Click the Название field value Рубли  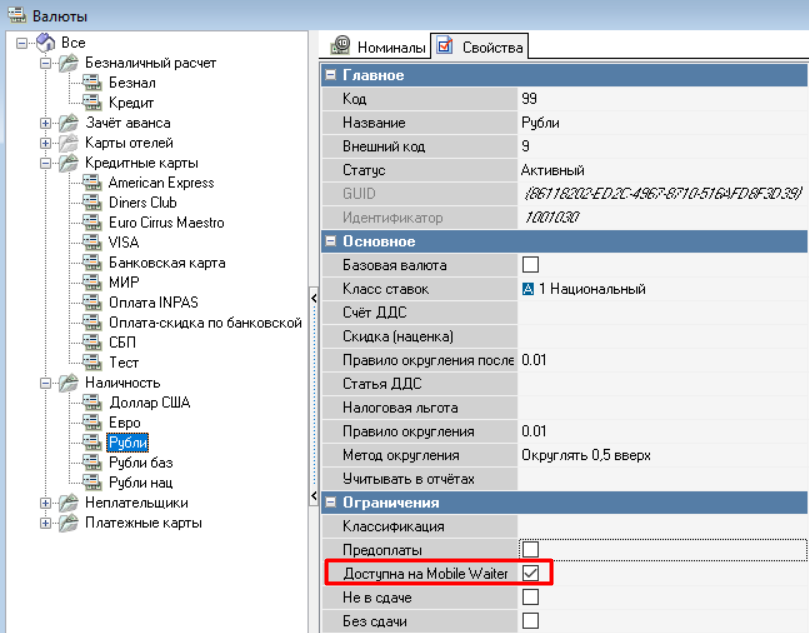coord(541,123)
